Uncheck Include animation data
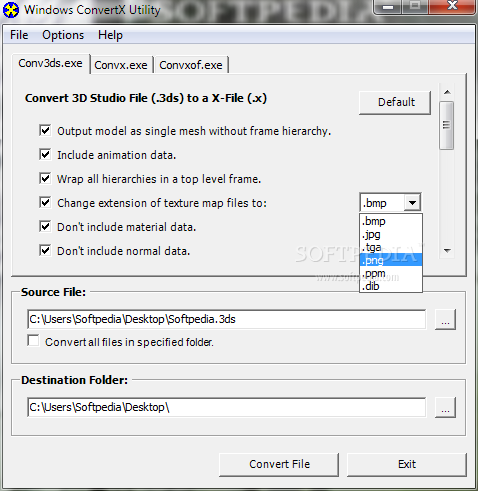Image resolution: width=478 pixels, height=491 pixels. pyautogui.click(x=45, y=154)
